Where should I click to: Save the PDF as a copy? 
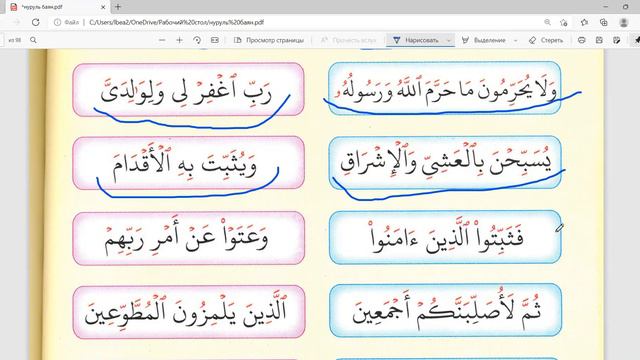click(617, 40)
